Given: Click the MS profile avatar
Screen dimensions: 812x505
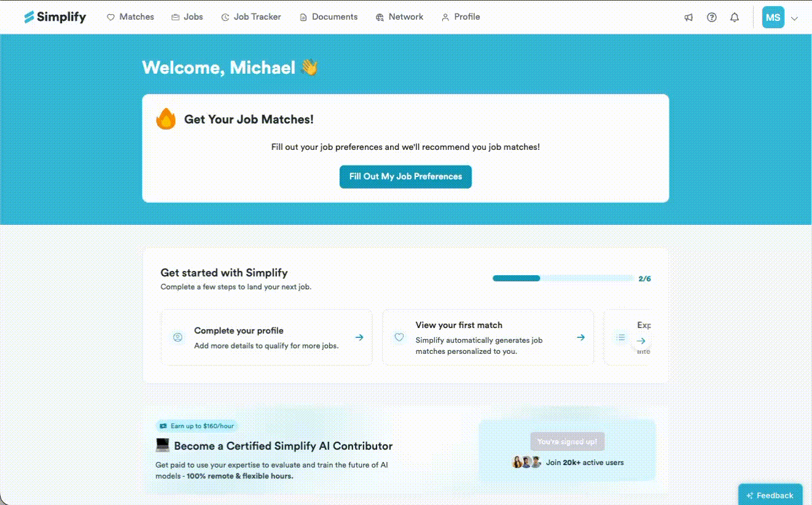Looking at the screenshot, I should (773, 17).
